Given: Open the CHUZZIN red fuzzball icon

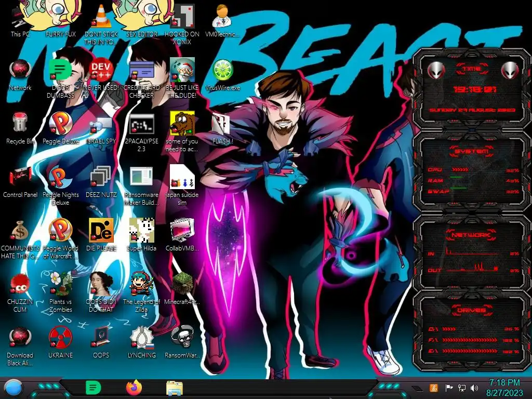Looking at the screenshot, I should [x=20, y=292].
